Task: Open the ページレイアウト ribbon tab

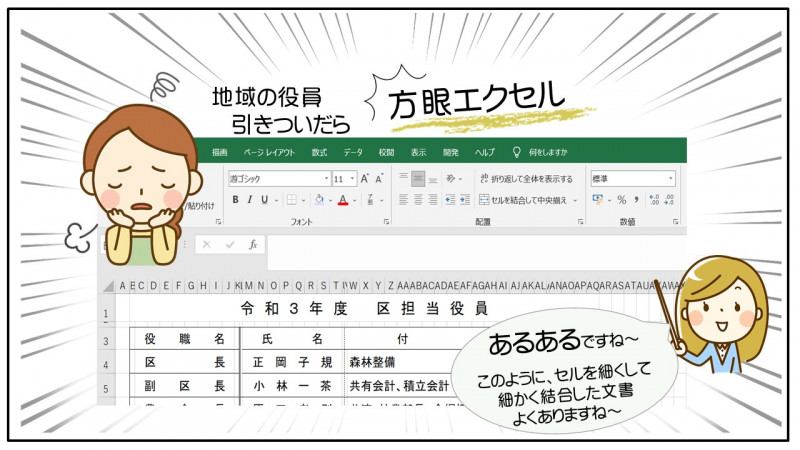Action: (269, 152)
